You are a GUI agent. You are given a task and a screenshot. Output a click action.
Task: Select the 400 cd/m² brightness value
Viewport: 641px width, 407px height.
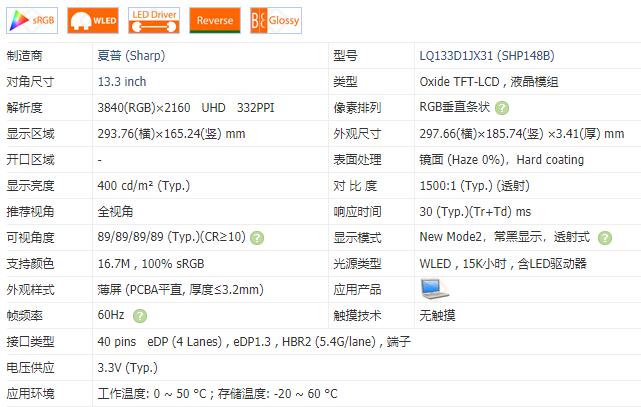(143, 186)
